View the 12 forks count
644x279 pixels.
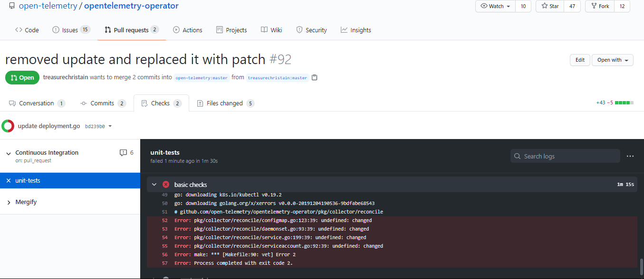pos(622,6)
